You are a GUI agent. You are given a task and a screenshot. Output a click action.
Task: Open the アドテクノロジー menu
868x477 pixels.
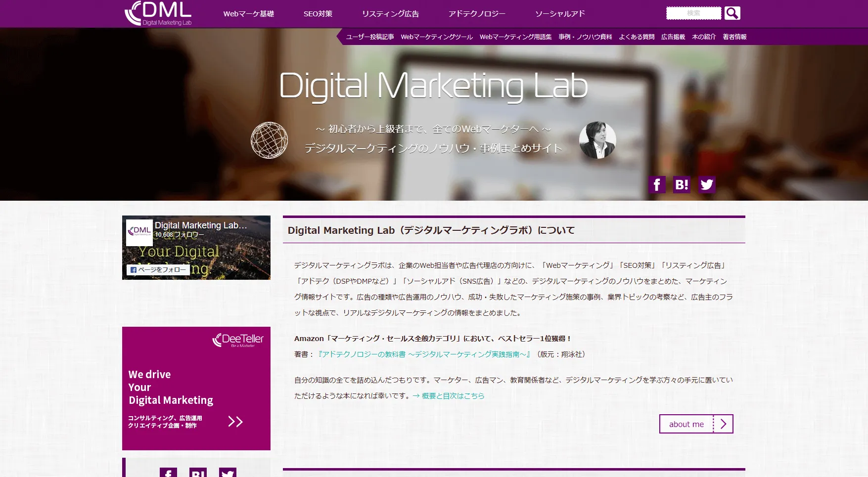pyautogui.click(x=477, y=14)
